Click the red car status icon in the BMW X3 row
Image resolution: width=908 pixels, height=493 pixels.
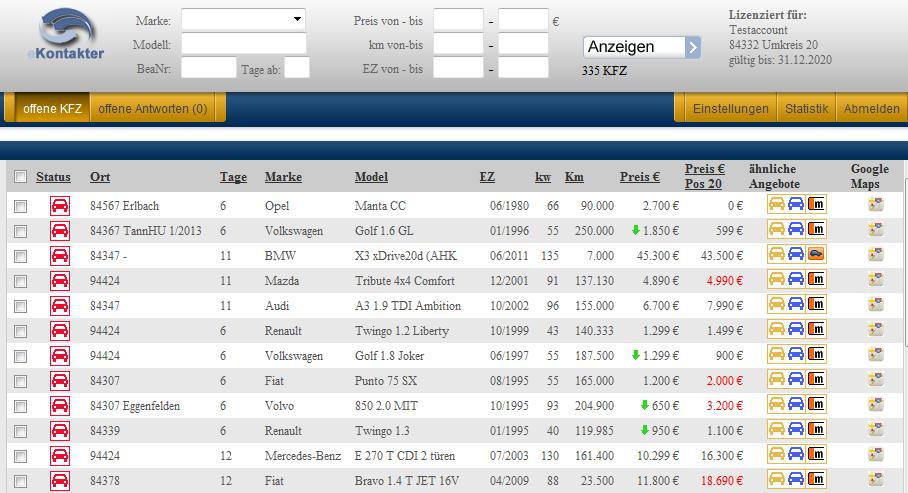[x=60, y=255]
